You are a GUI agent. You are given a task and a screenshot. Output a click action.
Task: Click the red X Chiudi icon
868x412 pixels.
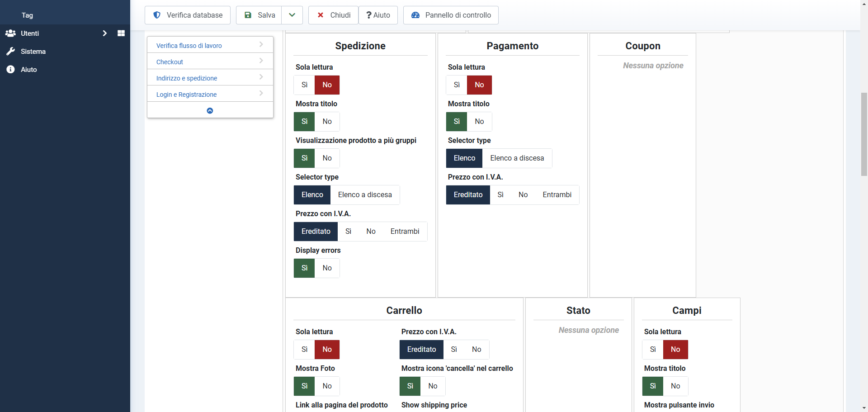tap(321, 15)
